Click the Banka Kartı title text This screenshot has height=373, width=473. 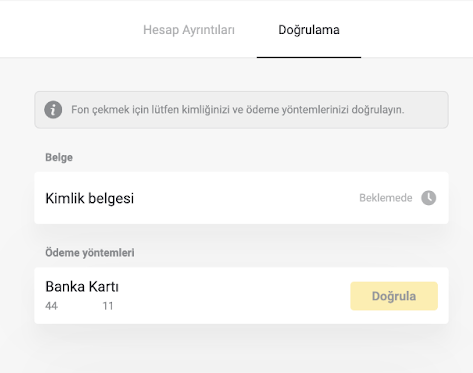(x=82, y=287)
